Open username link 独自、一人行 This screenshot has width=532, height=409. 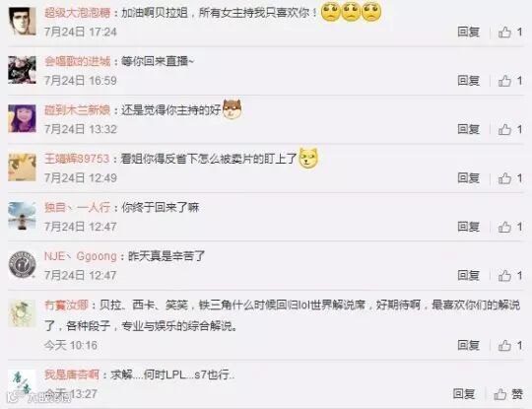coord(78,207)
